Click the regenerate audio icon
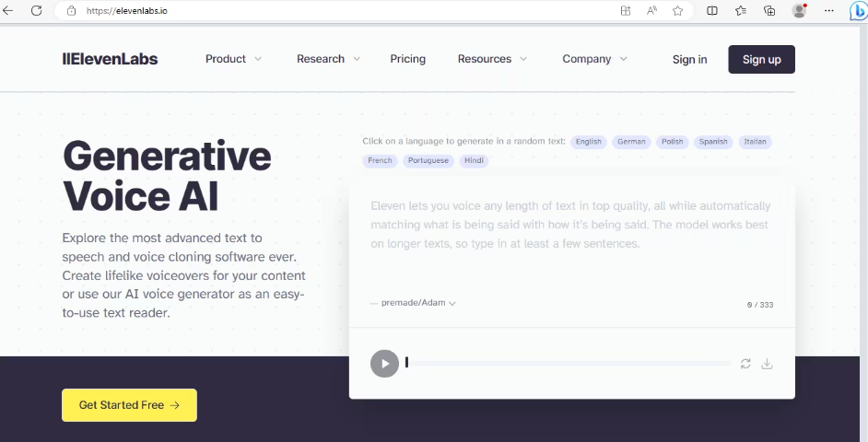 [x=745, y=364]
